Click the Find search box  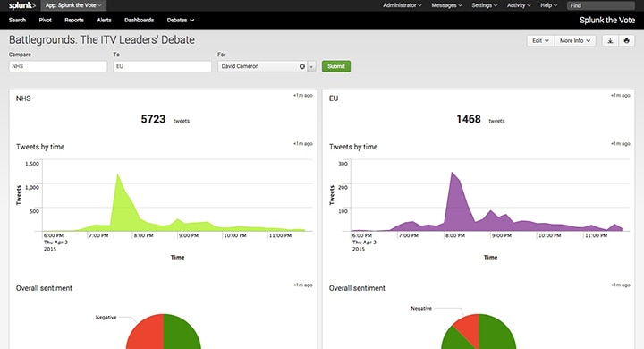[x=600, y=5]
